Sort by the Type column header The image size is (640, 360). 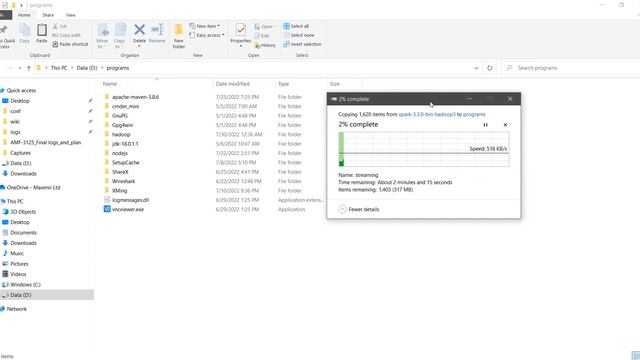click(284, 84)
